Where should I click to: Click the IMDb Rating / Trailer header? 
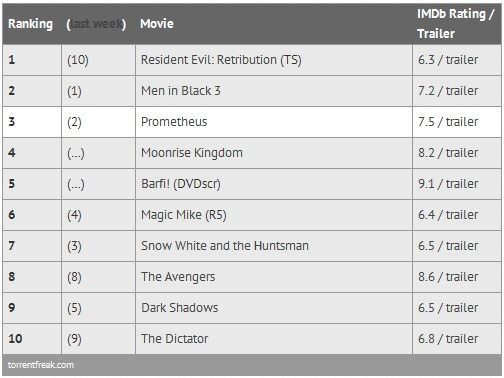coord(455,24)
